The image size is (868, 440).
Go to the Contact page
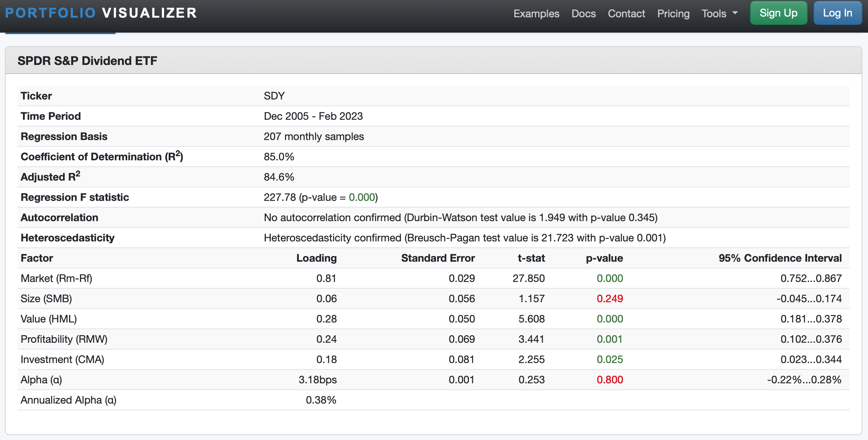pos(626,14)
